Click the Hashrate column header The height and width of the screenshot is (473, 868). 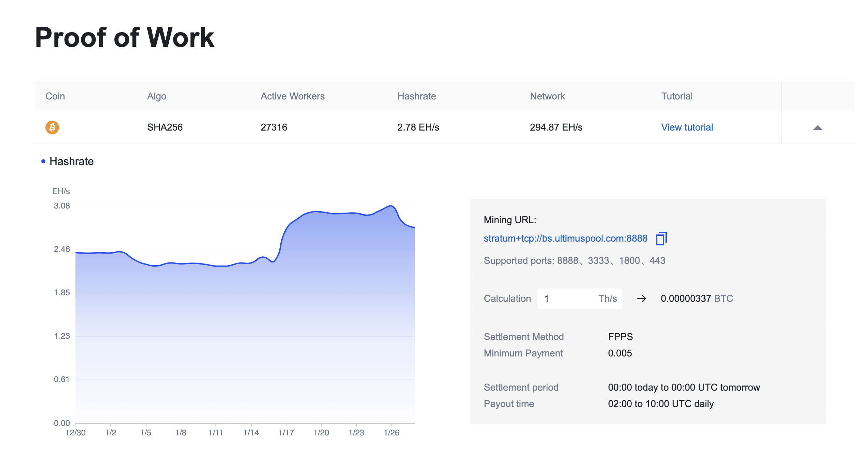[x=417, y=96]
